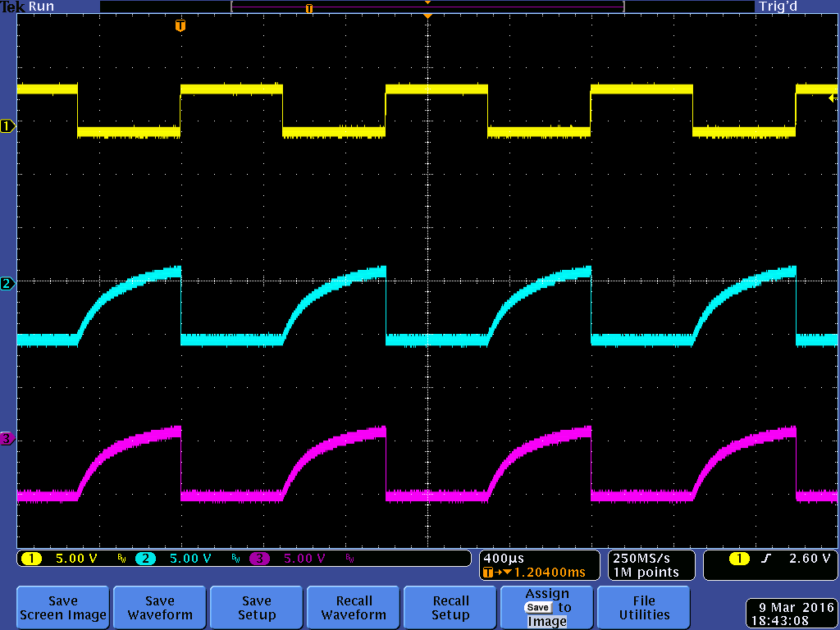Click channel 3 ground marker on left edge
The image size is (840, 630).
(7, 439)
